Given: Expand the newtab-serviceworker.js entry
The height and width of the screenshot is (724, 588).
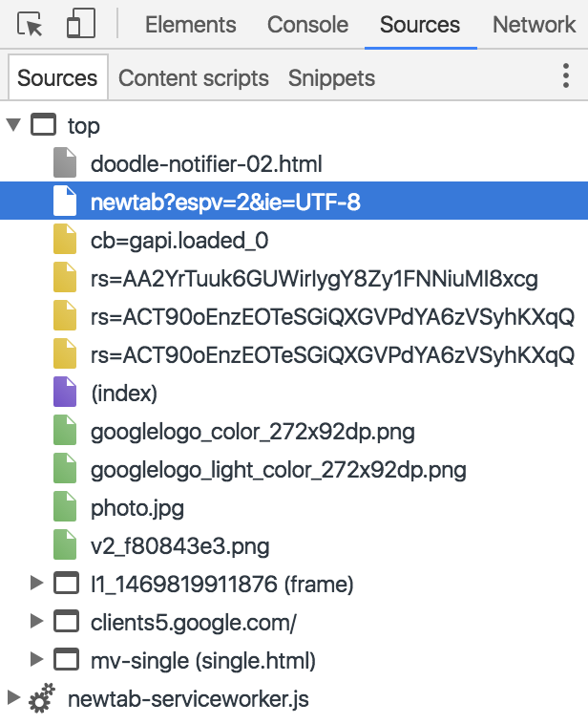Looking at the screenshot, I should (x=14, y=697).
